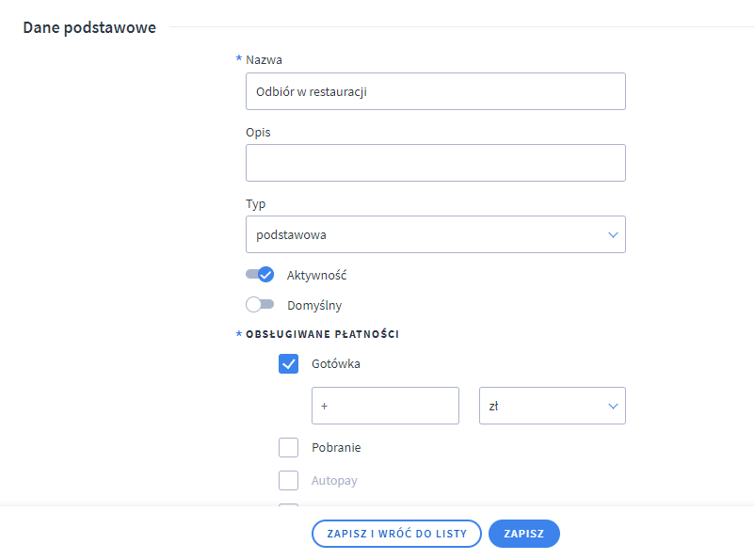Disable the Aktywność toggle switch
This screenshot has height=560, width=754.
pos(260,275)
